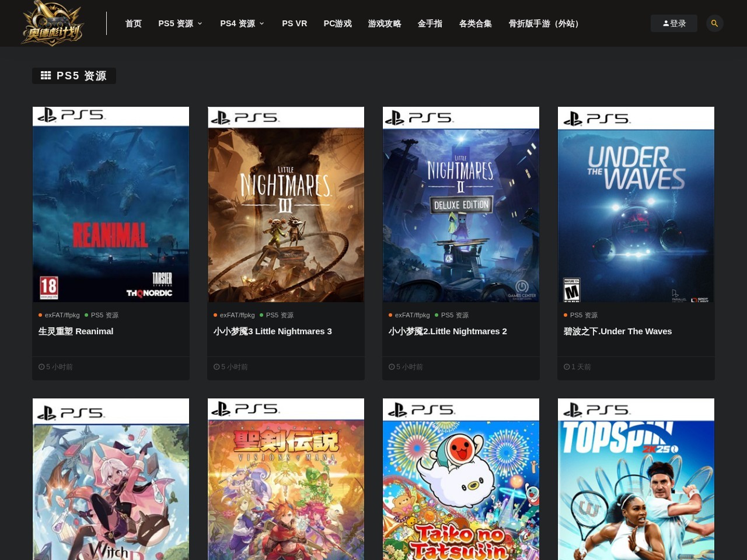Open the 各类合集 collections section

(476, 23)
